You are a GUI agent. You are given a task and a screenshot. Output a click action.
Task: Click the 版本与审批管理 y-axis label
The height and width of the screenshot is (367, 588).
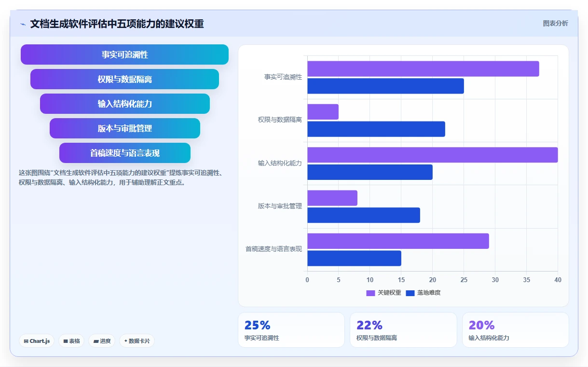tap(280, 206)
